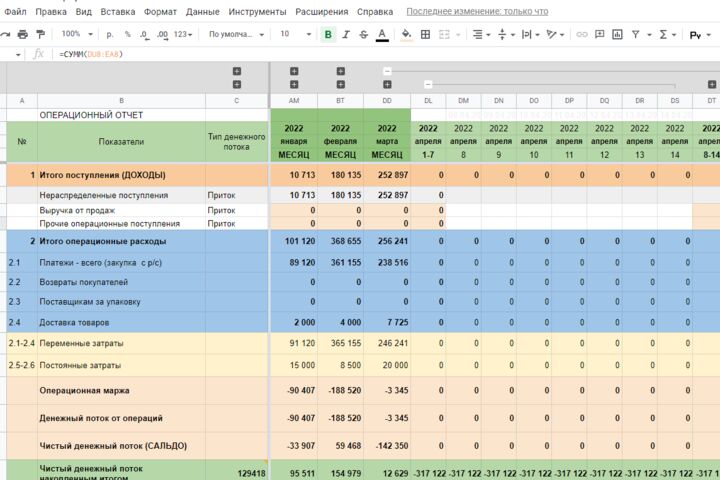
Task: Open merge cells options arrow
Action: click(458, 35)
